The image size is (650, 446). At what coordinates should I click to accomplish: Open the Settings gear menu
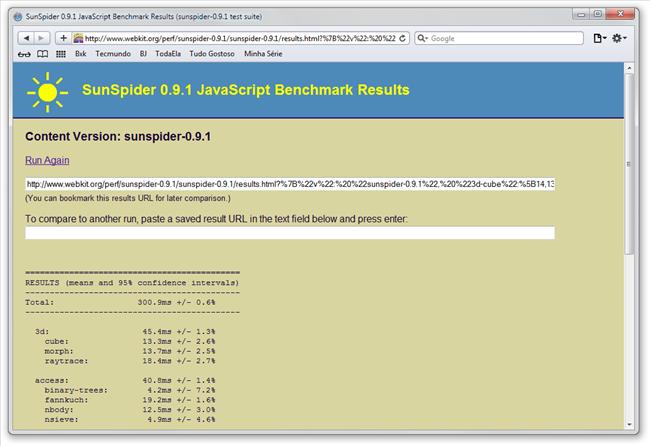pyautogui.click(x=619, y=38)
